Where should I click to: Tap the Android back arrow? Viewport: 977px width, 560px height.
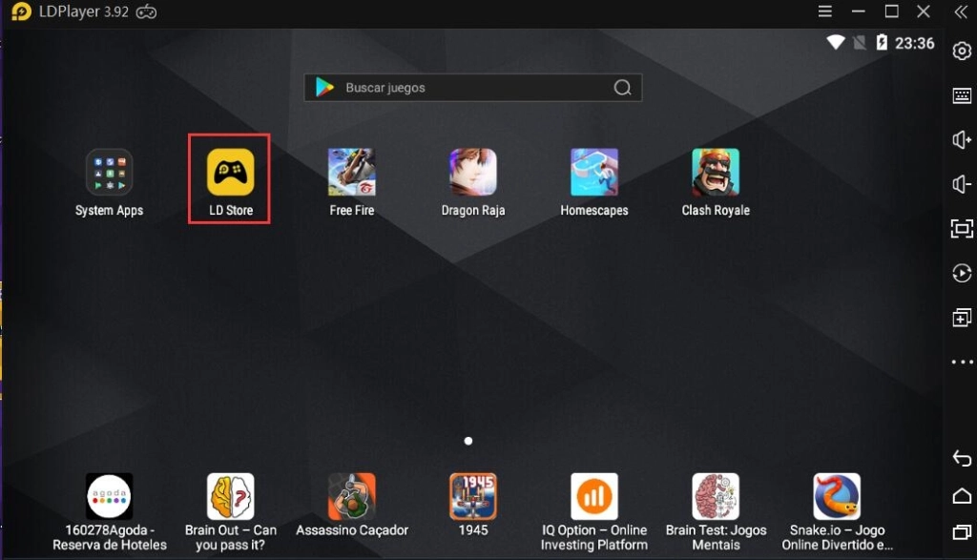click(x=962, y=459)
